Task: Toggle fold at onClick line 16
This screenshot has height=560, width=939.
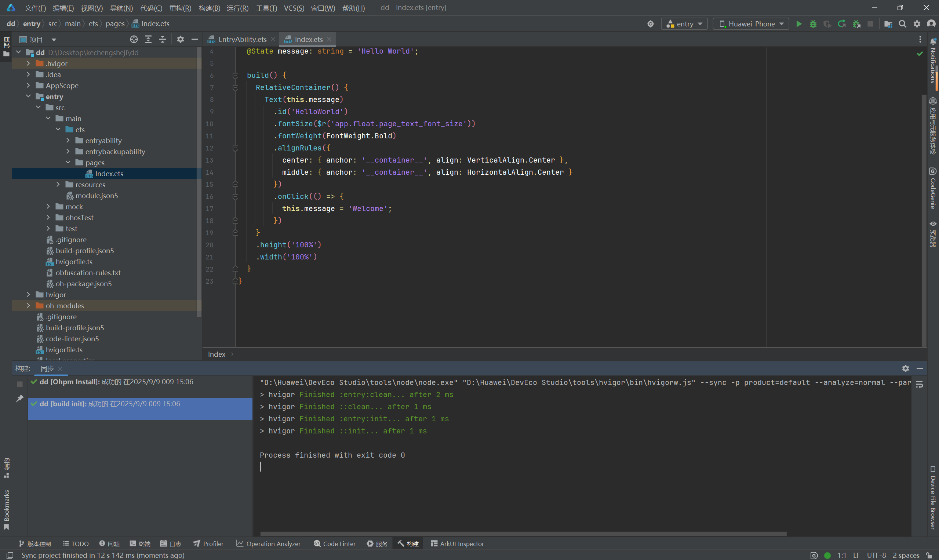Action: click(x=235, y=197)
